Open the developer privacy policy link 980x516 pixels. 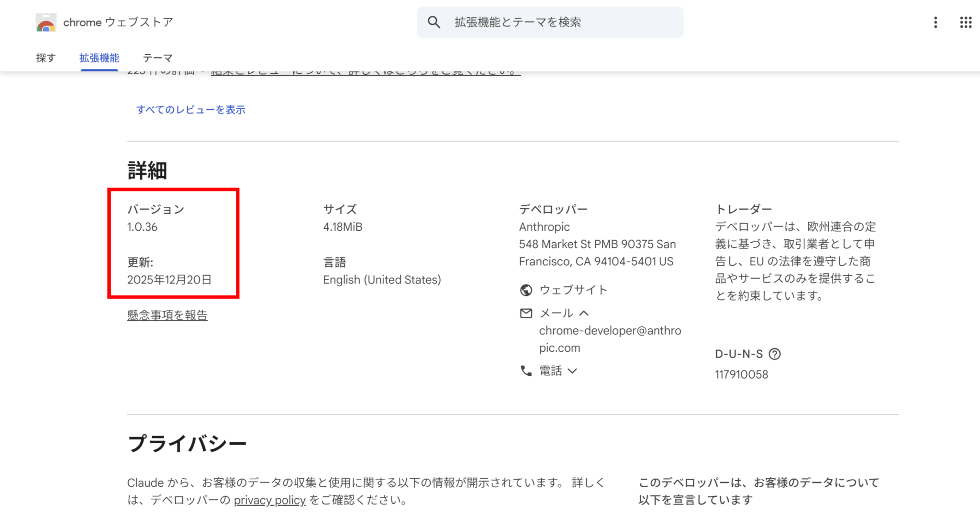pyautogui.click(x=269, y=500)
